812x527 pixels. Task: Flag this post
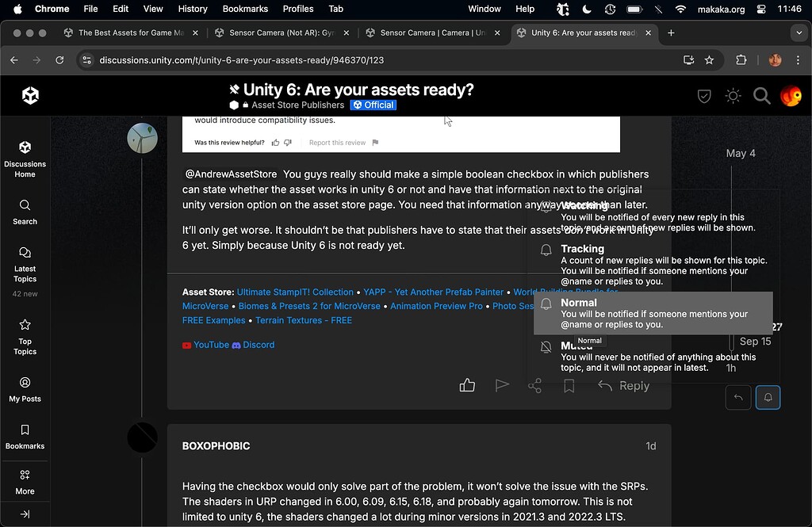point(502,385)
